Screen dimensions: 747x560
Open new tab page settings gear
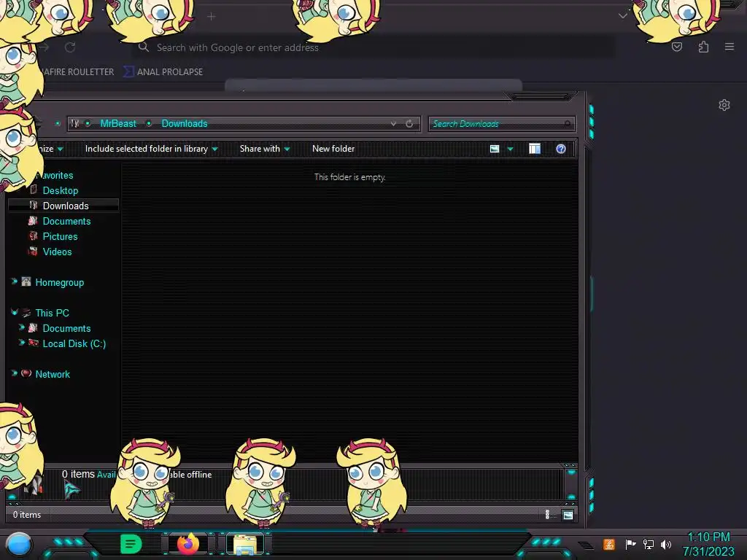724,105
